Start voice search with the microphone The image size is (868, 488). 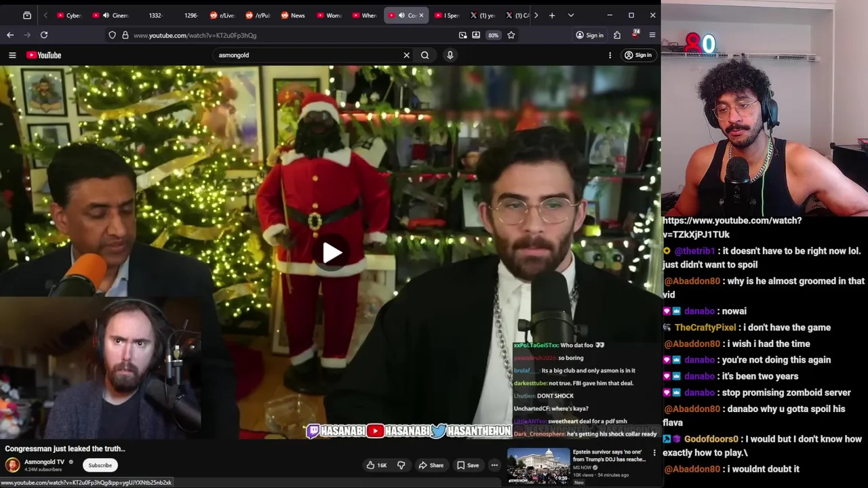450,55
